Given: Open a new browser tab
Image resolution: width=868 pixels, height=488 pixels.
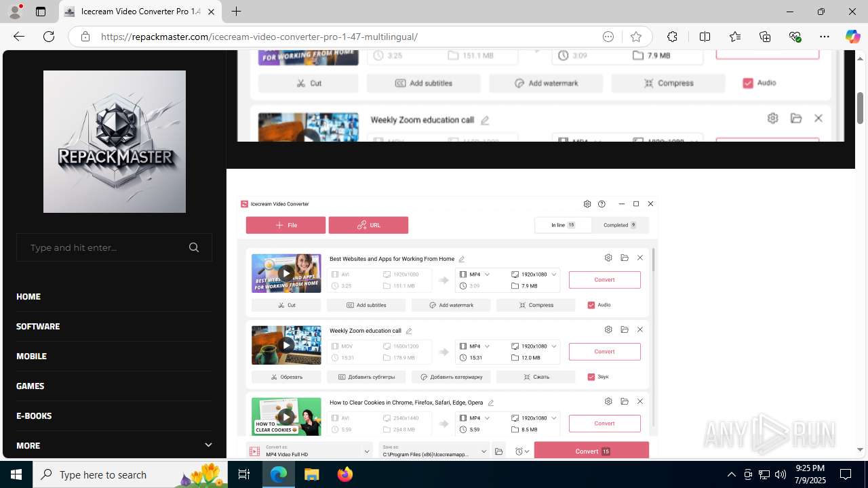Looking at the screenshot, I should click(236, 12).
